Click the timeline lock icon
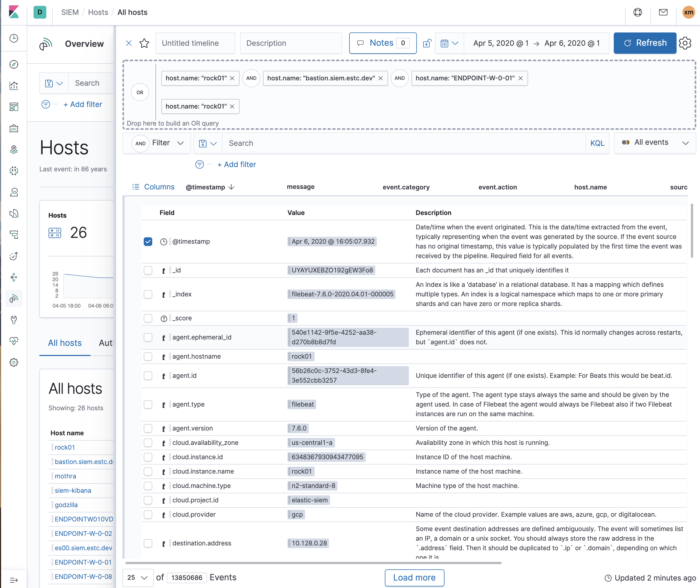The image size is (700, 588). click(427, 43)
